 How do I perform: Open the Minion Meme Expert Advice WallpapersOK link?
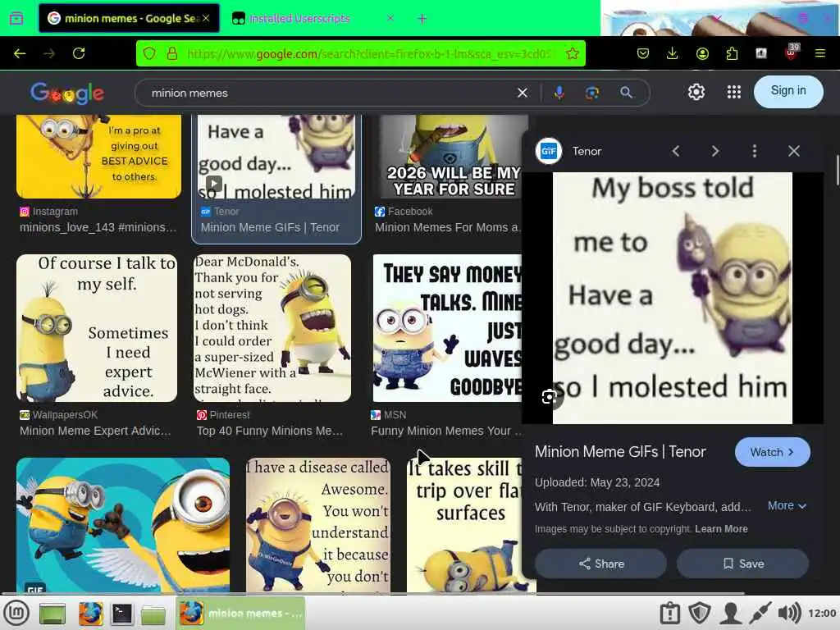[95, 431]
